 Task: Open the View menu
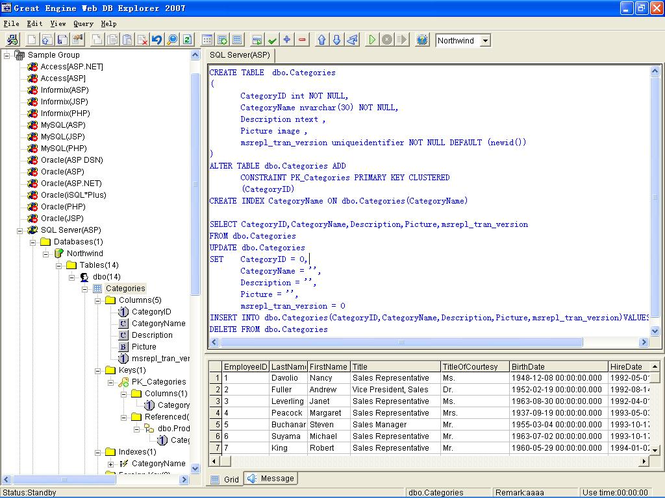tap(58, 24)
